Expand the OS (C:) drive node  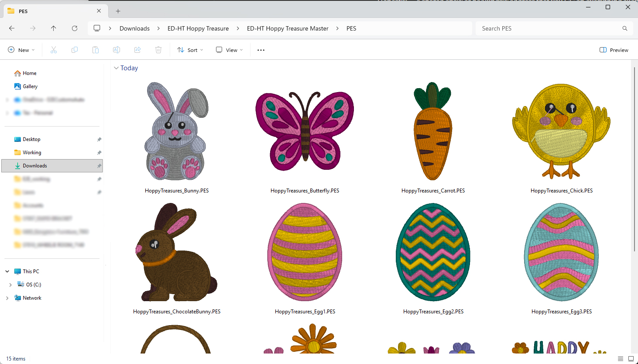[x=10, y=285]
